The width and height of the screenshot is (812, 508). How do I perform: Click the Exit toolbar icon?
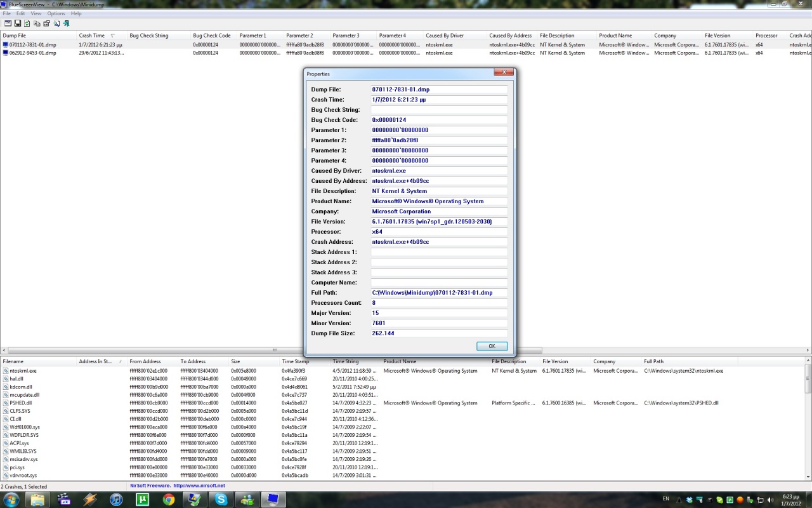tap(66, 23)
